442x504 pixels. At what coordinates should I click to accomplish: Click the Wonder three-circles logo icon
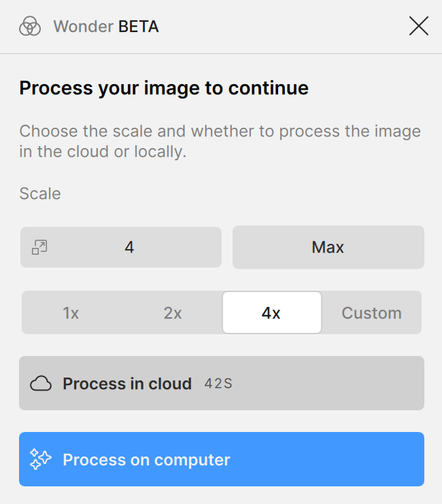[30, 26]
